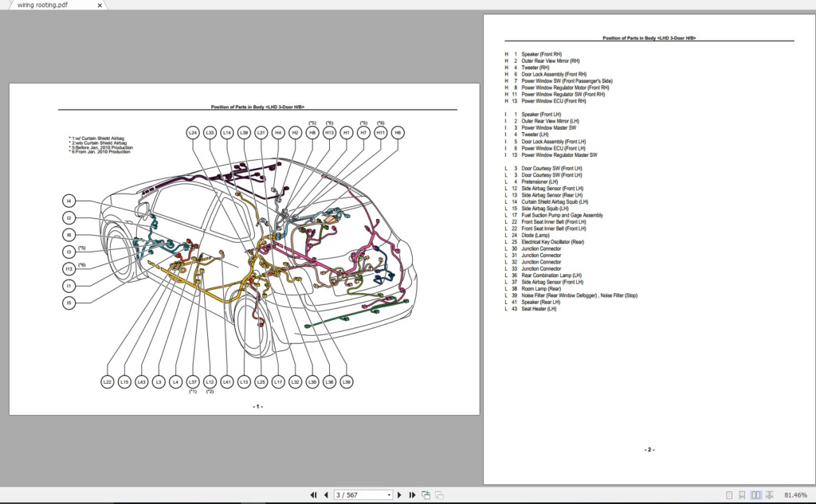Screen dimensions: 816x504
Task: Click 'Room Lamp (Rear)' list entry
Action: point(541,289)
